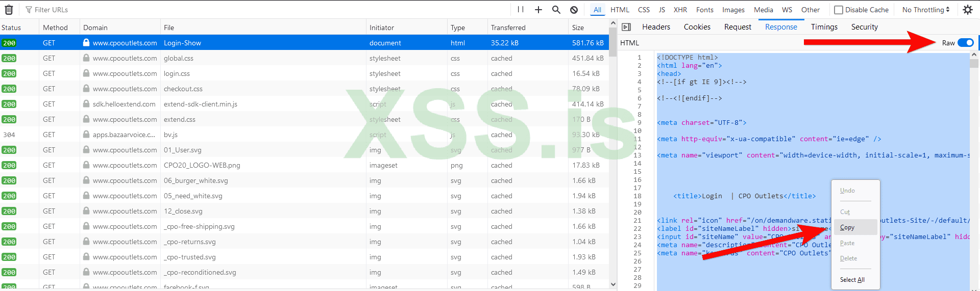Select the _cpo-free-shipping.svg request
This screenshot has width=980, height=291.
[x=304, y=226]
